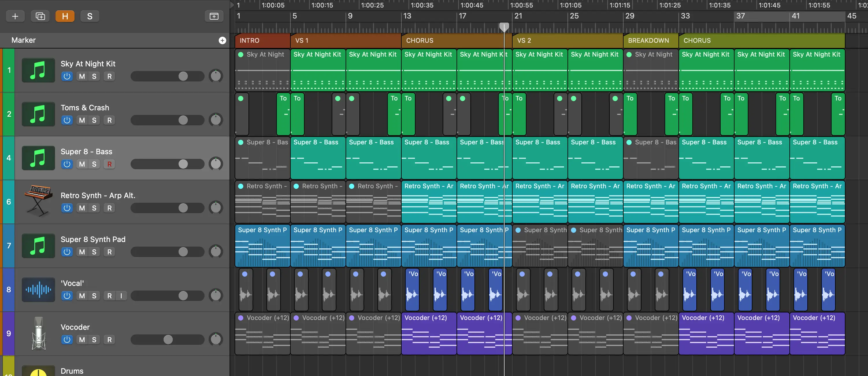The height and width of the screenshot is (376, 868).
Task: Click the I input monitoring button on 'Vocal' track
Action: pyautogui.click(x=121, y=296)
